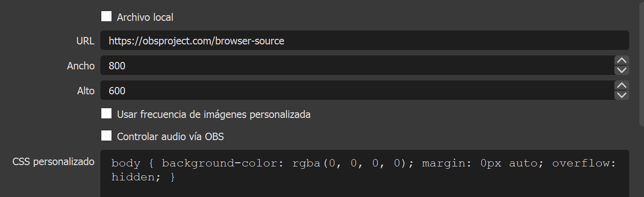Image resolution: width=644 pixels, height=197 pixels.
Task: Decrease the Alto value with down arrow
Action: [622, 95]
